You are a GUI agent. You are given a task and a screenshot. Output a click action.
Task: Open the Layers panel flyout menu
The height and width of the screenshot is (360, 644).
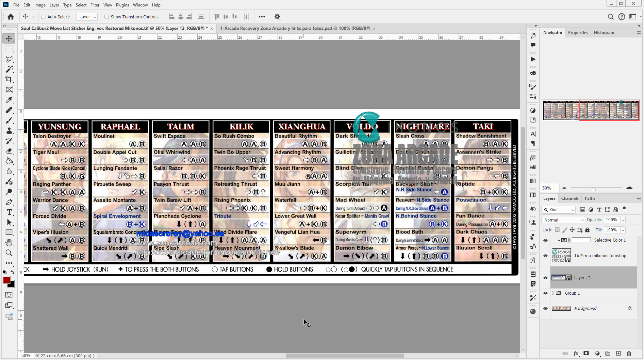pos(639,198)
